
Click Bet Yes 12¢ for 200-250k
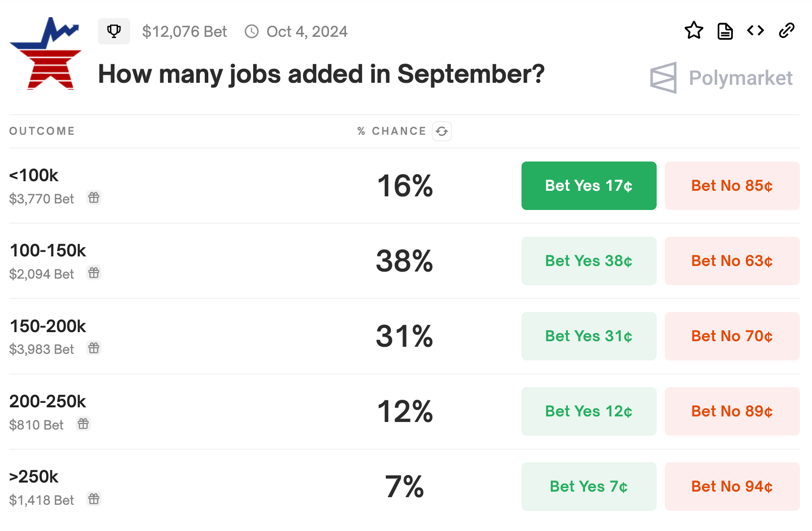589,411
